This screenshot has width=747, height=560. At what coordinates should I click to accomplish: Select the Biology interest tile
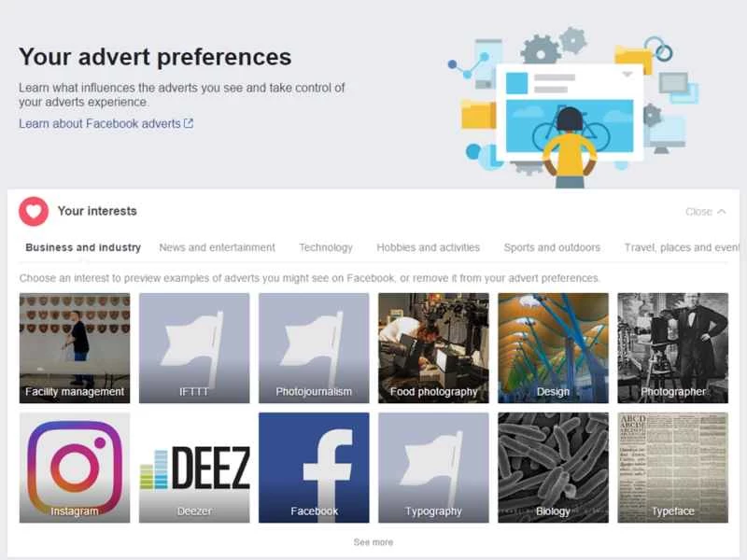click(x=553, y=467)
